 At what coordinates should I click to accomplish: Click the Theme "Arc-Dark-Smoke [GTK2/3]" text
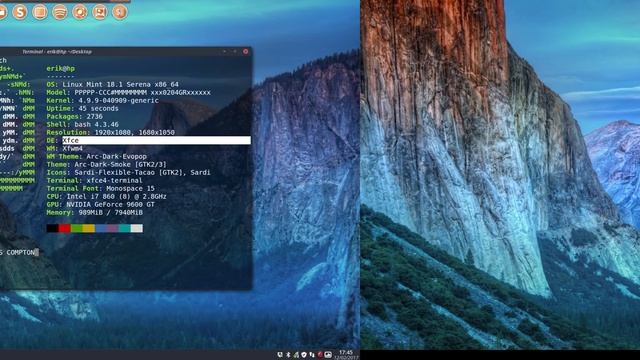pyautogui.click(x=120, y=164)
